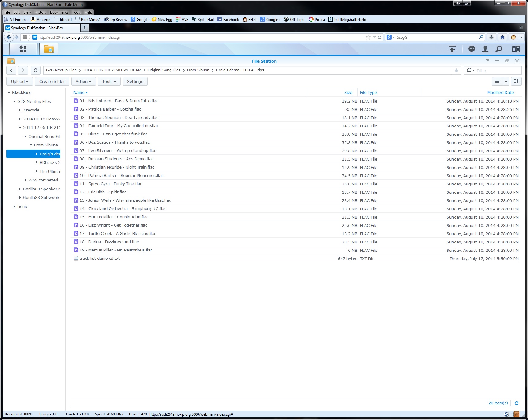This screenshot has height=420, width=528.
Task: Select 19 - Marcus Miller - Mr. Pastorious.flac
Action: (295, 250)
